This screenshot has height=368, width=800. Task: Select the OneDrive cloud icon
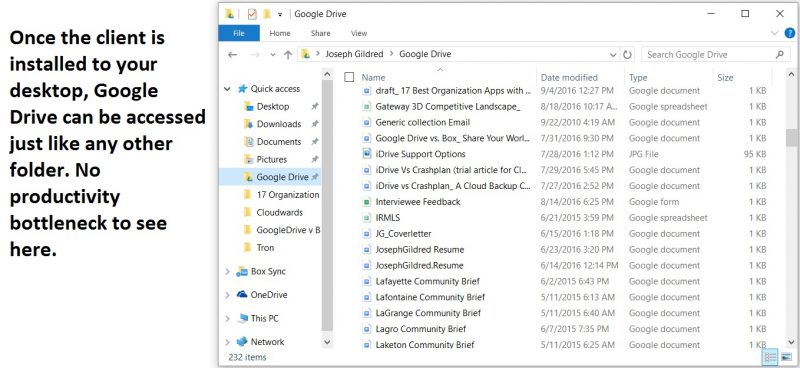pos(242,295)
